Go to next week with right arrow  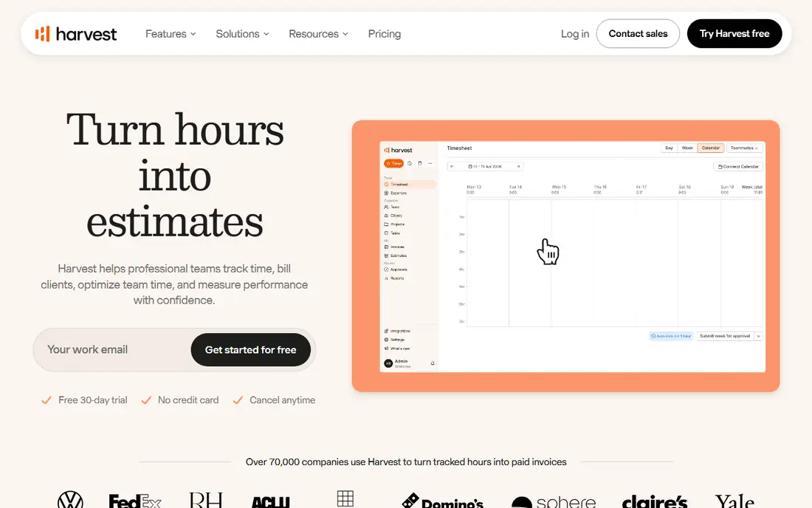tap(518, 167)
